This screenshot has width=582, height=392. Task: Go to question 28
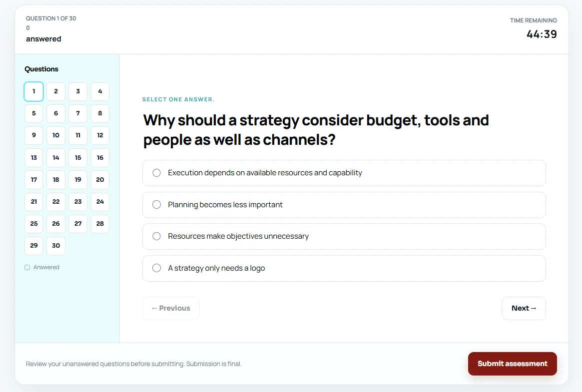[100, 224]
